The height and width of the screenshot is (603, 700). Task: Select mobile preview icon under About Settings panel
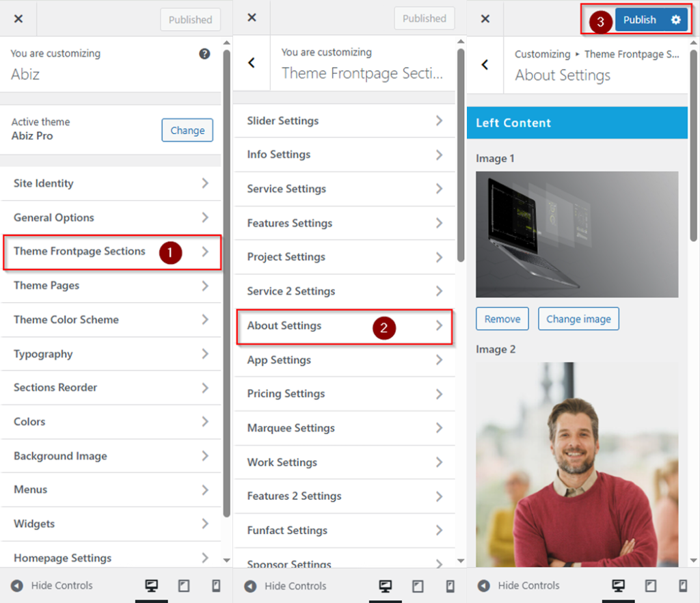683,586
